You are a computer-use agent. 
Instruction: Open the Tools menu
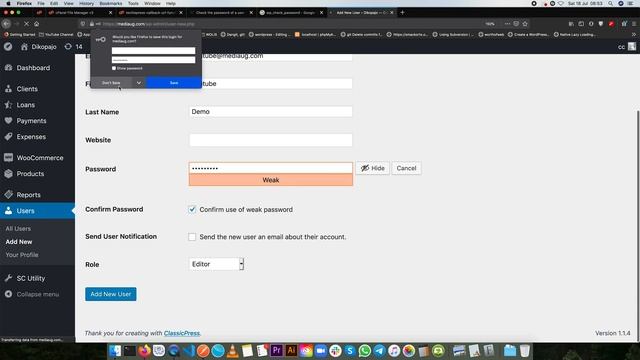133,3
